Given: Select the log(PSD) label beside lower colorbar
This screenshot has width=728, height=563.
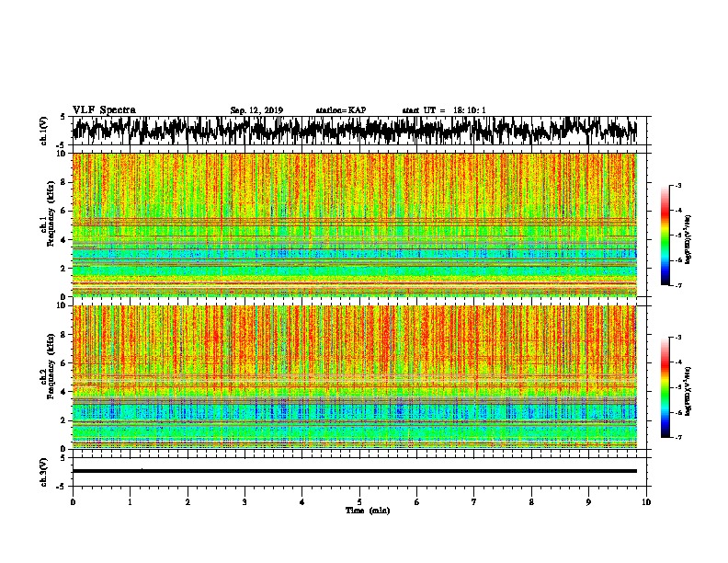Looking at the screenshot, I should click(x=688, y=391).
